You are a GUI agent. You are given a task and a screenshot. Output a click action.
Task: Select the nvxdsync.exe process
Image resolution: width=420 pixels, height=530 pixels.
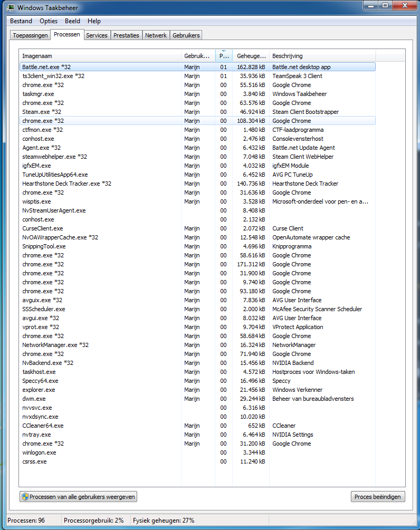[197, 417]
